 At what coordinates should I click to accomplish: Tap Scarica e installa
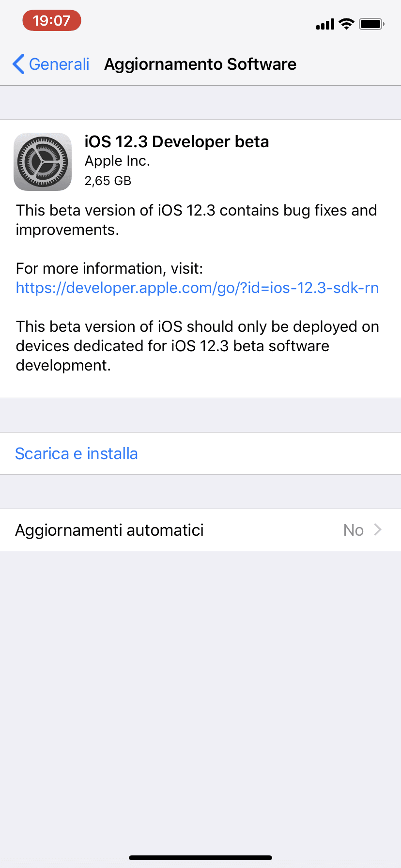pyautogui.click(x=77, y=453)
